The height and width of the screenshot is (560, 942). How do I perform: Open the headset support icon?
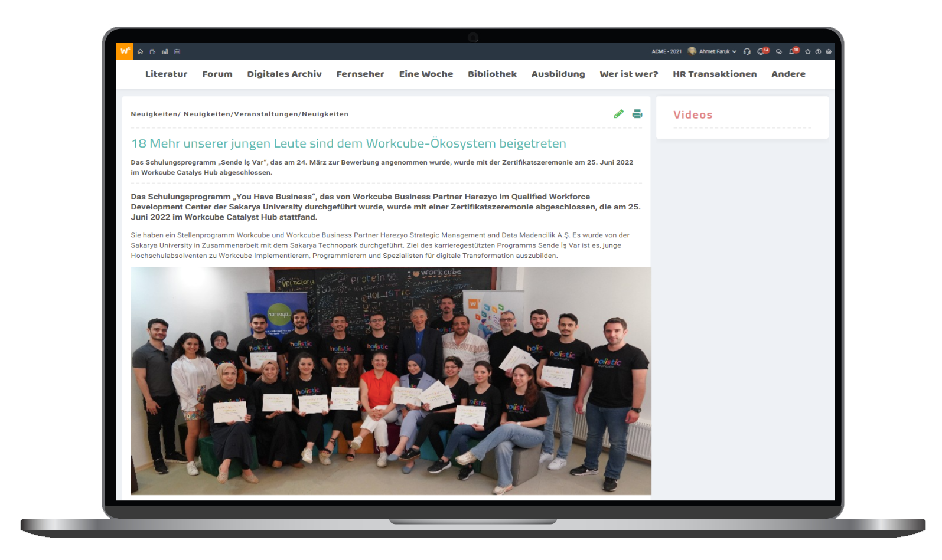pyautogui.click(x=747, y=51)
